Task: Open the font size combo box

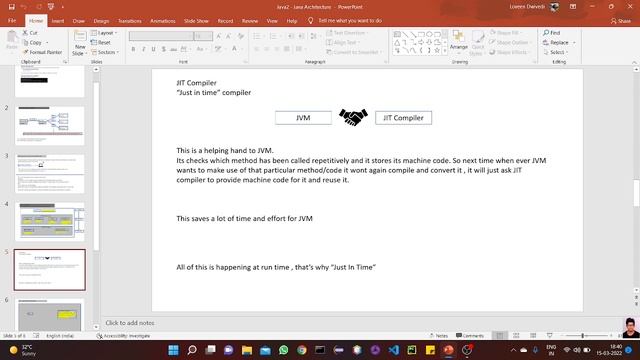Action: coord(203,36)
